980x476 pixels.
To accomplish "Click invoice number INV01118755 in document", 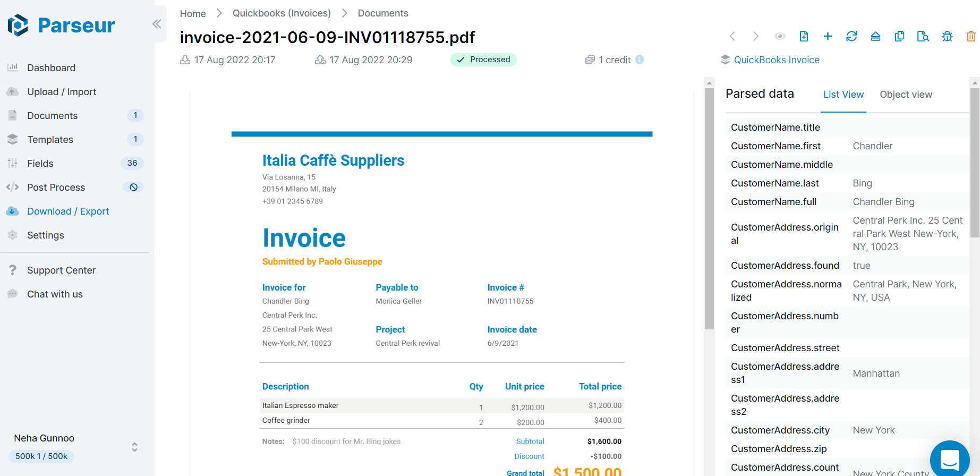I will tap(510, 301).
